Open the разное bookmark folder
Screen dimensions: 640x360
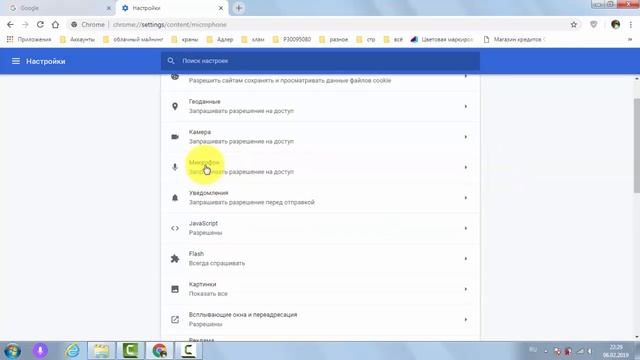tap(334, 39)
